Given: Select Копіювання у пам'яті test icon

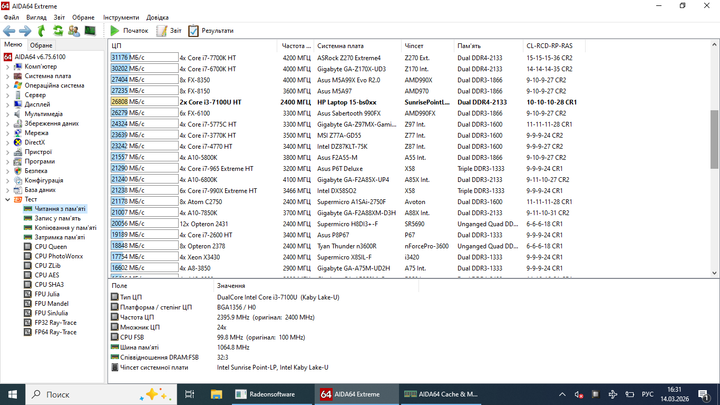Looking at the screenshot, I should (x=28, y=228).
